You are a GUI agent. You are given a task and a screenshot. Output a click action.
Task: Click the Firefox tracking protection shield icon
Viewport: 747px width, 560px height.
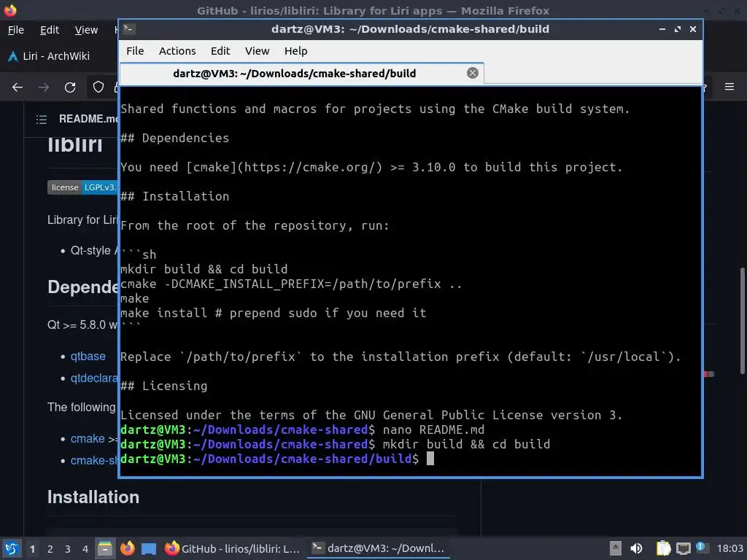click(x=98, y=87)
